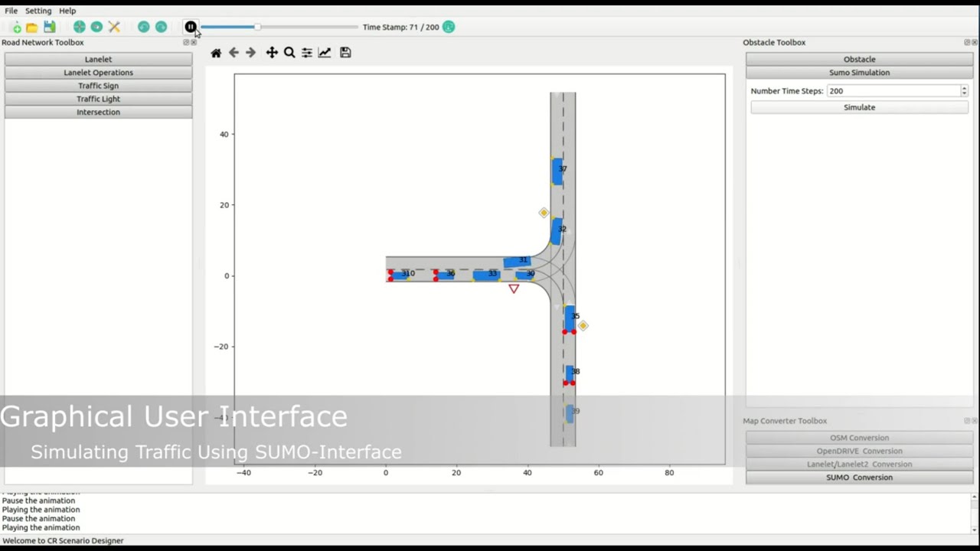Image resolution: width=980 pixels, height=551 pixels.
Task: Expand the Lanelet section
Action: point(98,59)
